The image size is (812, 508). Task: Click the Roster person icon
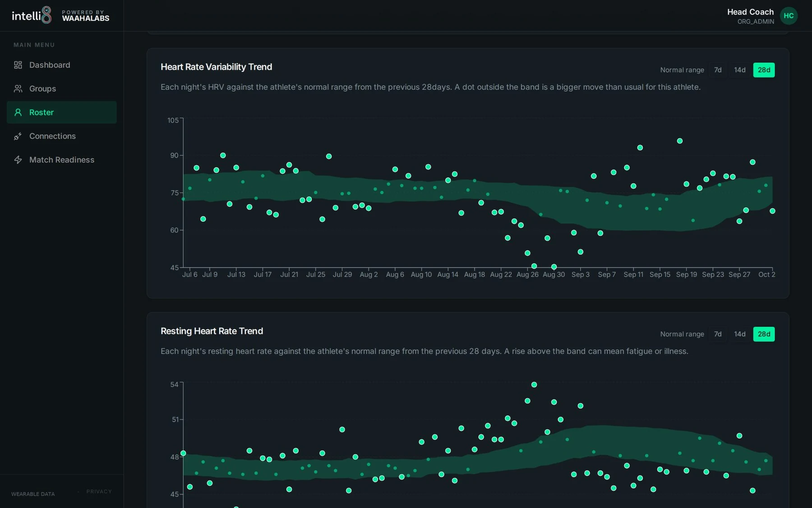18,112
